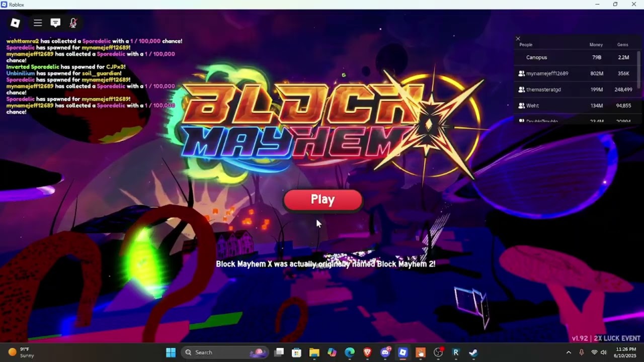Open Discord from the taskbar
The image size is (644, 362).
pyautogui.click(x=385, y=352)
